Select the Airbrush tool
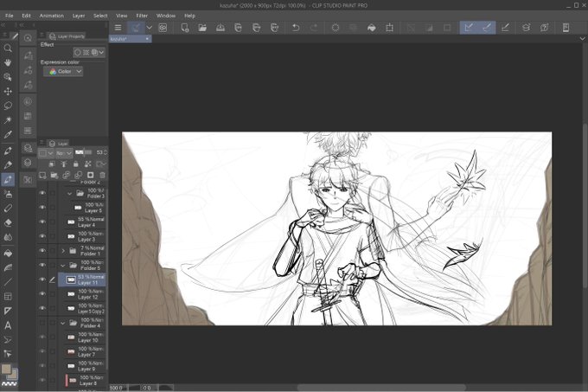 tap(8, 194)
